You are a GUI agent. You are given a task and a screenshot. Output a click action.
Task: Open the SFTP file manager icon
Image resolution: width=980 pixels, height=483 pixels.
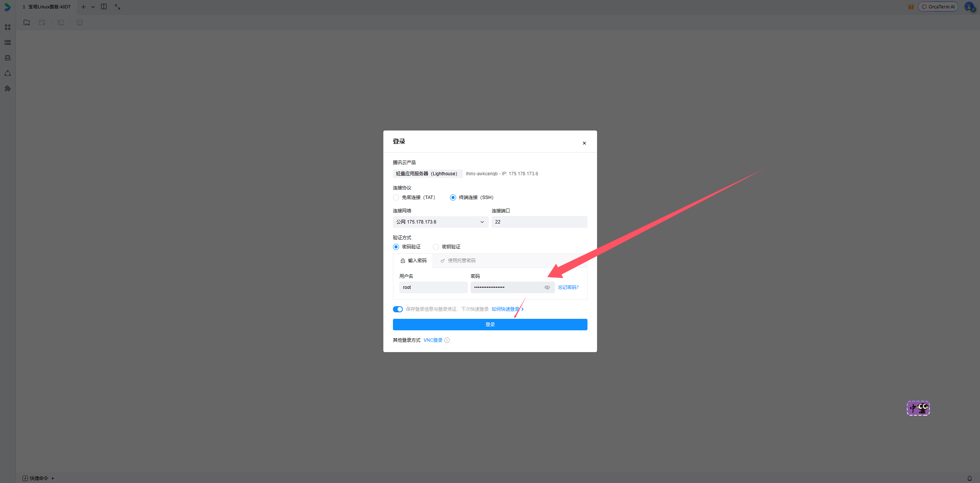[x=27, y=23]
